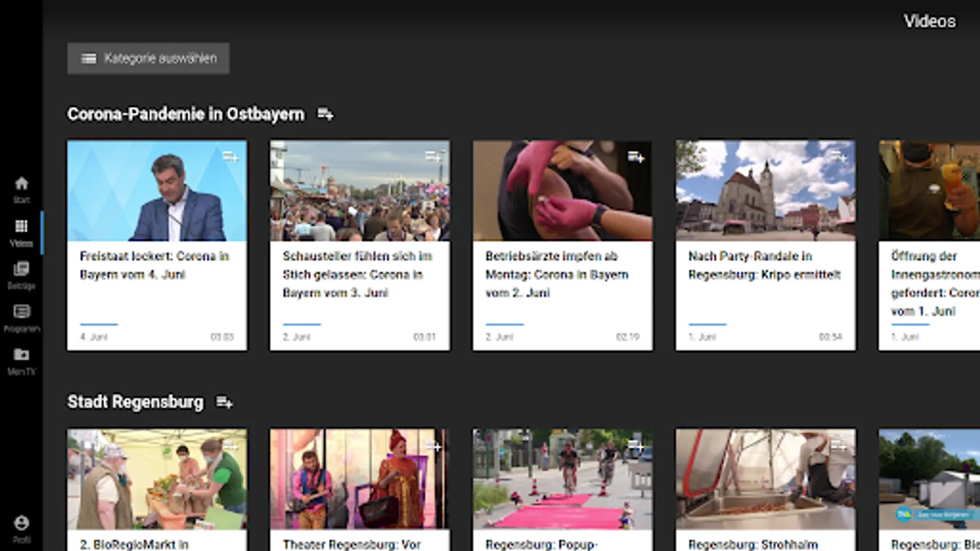Screen dimensions: 980x551
Task: Add Stadt Regensburg category to playlist
Action: 224,402
